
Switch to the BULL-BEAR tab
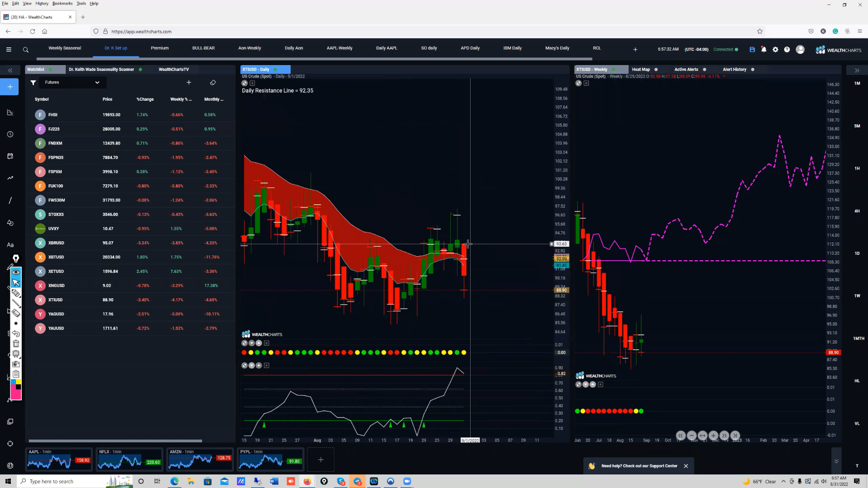[x=203, y=48]
